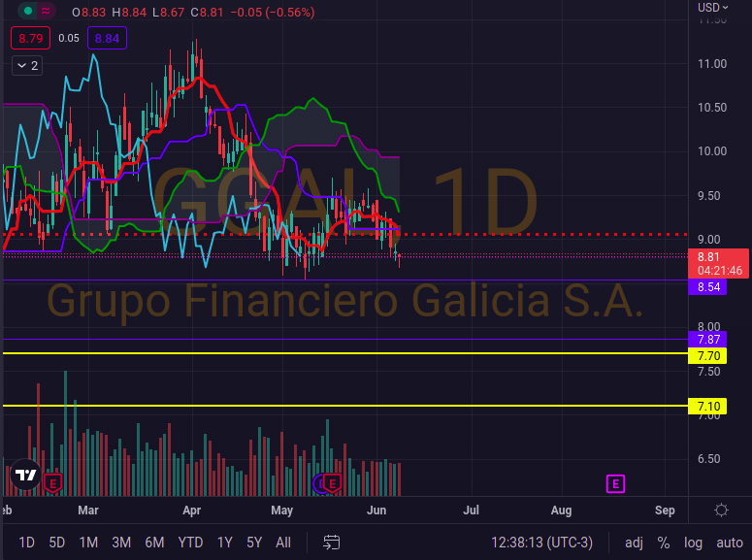Enable log scale
Screen dimensions: 752x560
[693, 542]
